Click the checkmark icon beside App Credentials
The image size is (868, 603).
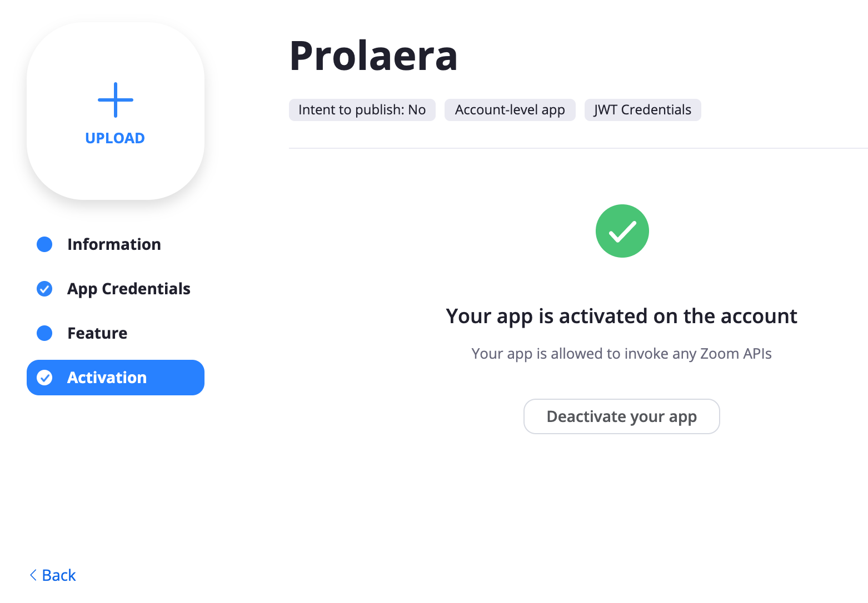[x=44, y=289]
